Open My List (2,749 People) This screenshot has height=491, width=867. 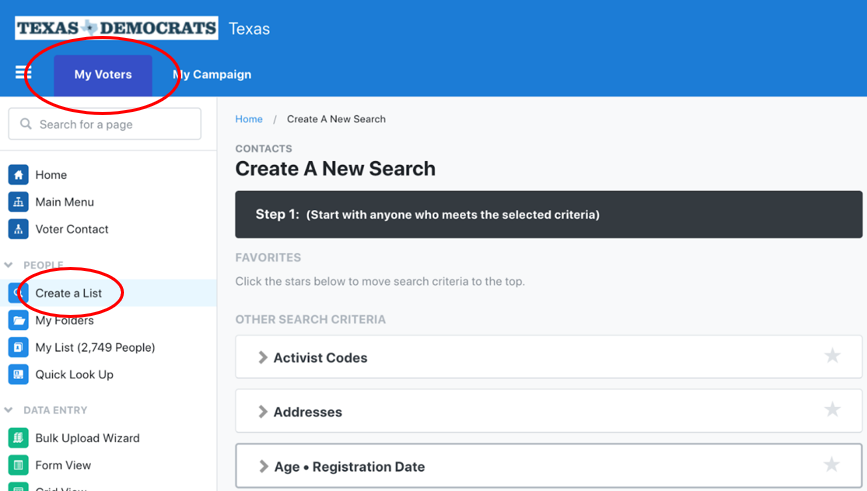95,347
